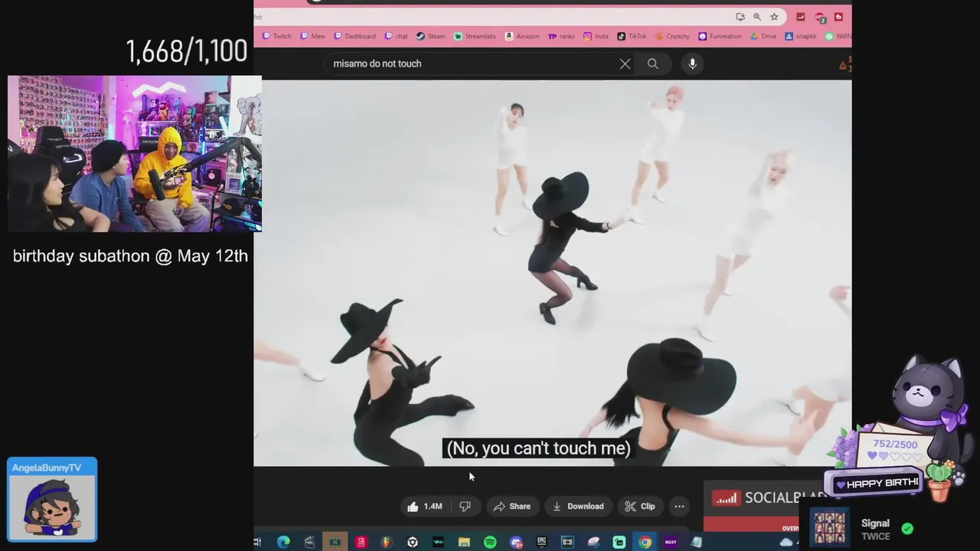
Task: Open File Explorer from the taskbar
Action: click(x=464, y=542)
